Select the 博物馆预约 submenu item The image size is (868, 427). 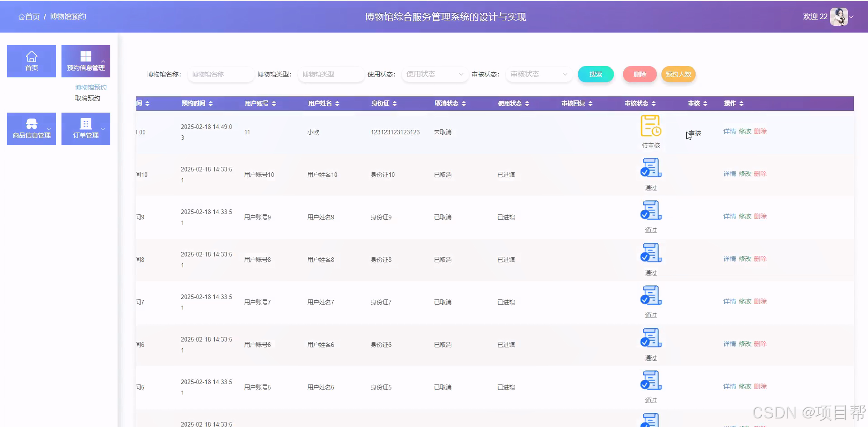pos(91,87)
